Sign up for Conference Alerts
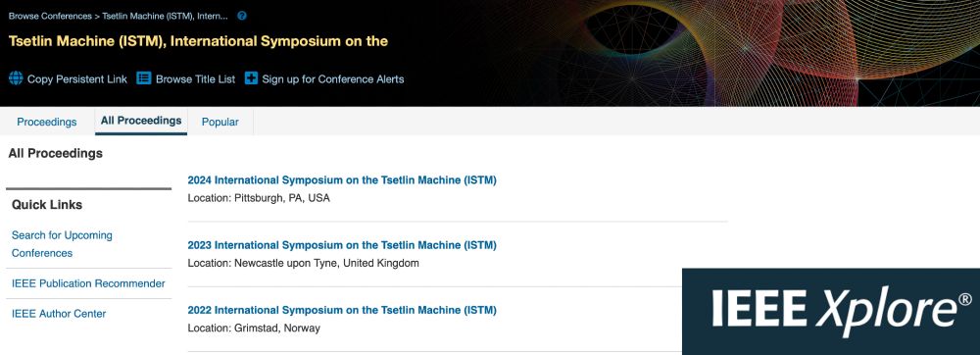This screenshot has height=355, width=980. (333, 79)
